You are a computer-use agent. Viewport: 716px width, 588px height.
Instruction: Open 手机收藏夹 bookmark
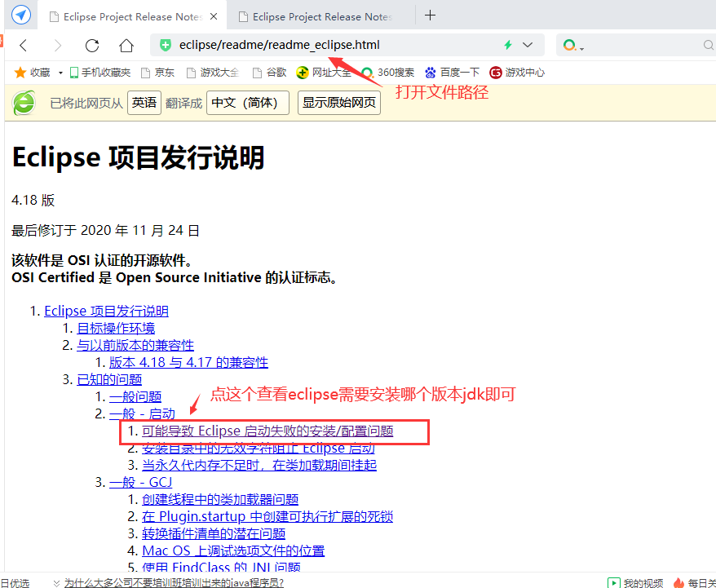point(100,72)
